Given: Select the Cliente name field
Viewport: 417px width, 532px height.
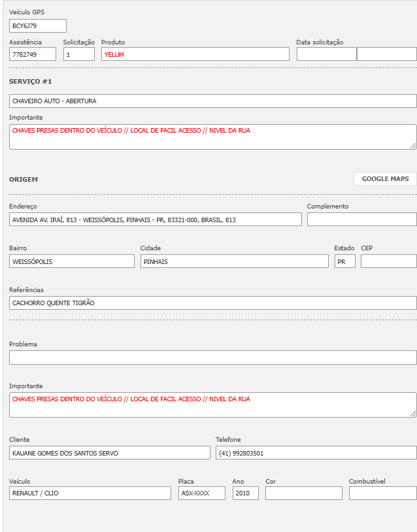Looking at the screenshot, I should point(110,453).
